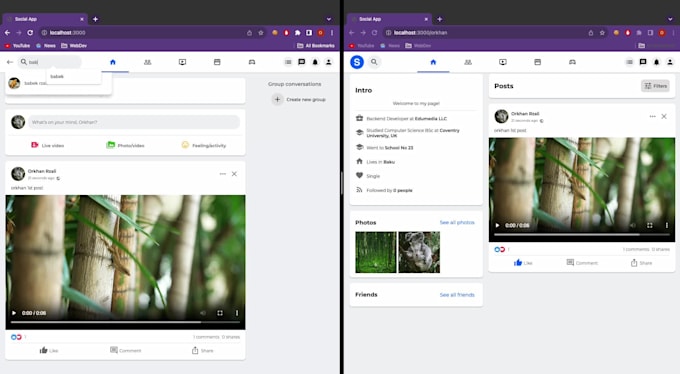Click the search magnifier in the right window
The height and width of the screenshot is (374, 680).
374,62
